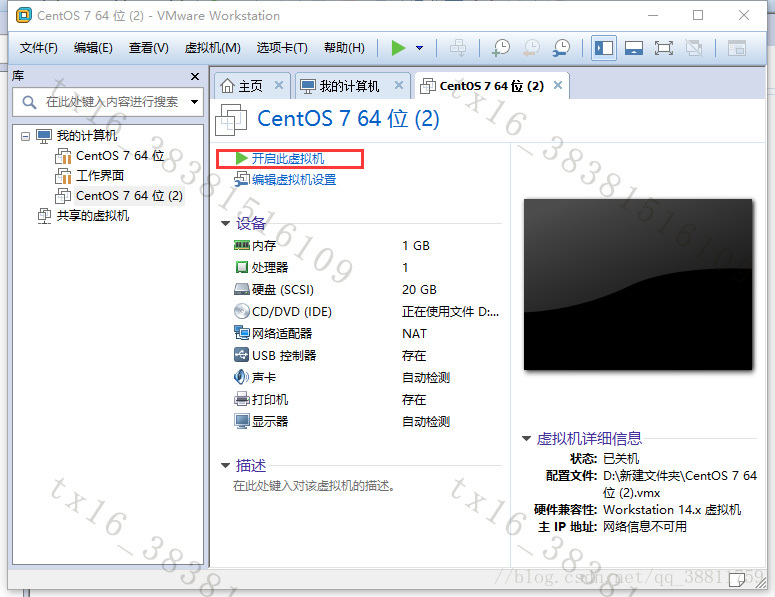775x597 pixels.
Task: Click the console view icon at toolbar end
Action: point(736,48)
